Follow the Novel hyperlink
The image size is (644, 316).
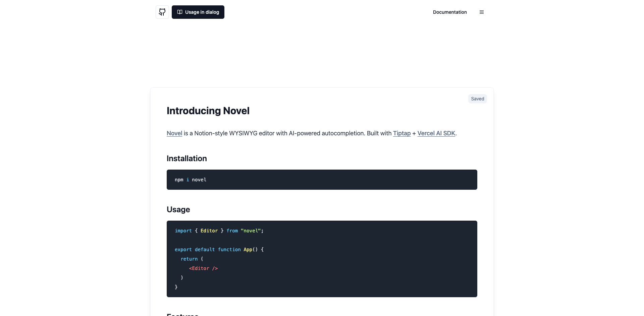click(174, 133)
